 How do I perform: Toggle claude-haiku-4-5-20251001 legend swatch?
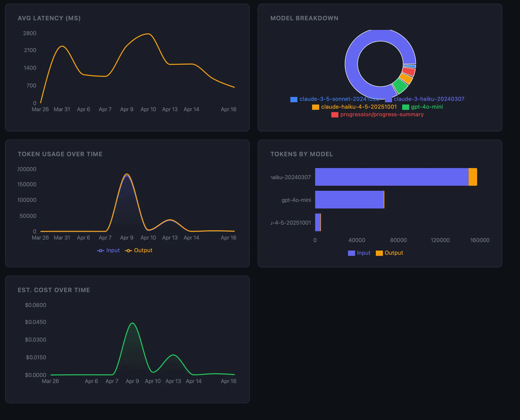tap(315, 107)
